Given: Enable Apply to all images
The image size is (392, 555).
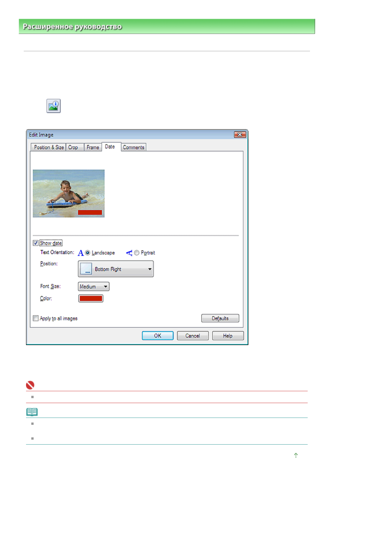Looking at the screenshot, I should point(36,318).
